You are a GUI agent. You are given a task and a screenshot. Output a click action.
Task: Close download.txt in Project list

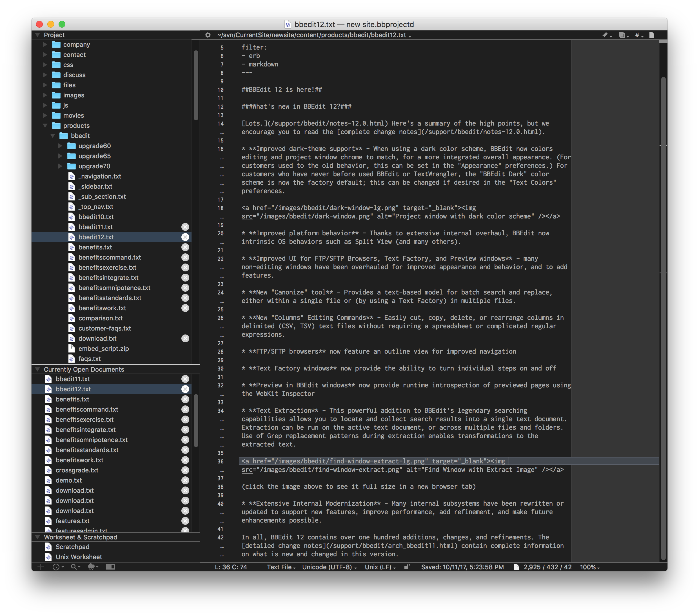pyautogui.click(x=185, y=338)
